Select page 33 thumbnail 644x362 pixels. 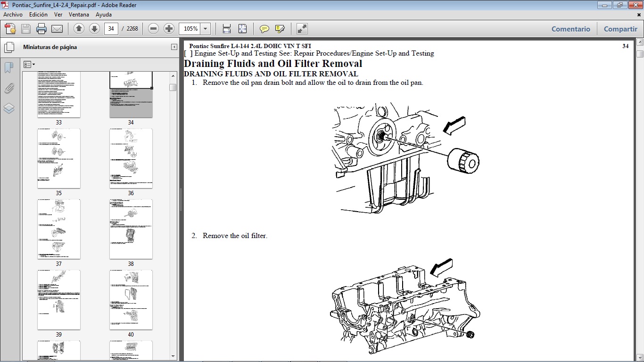tap(59, 95)
